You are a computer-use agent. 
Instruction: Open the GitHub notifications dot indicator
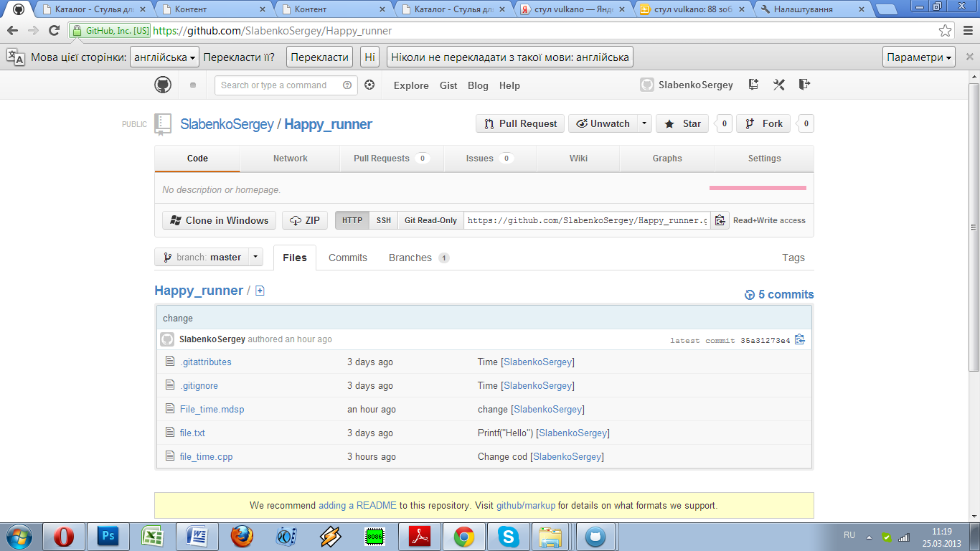coord(192,85)
